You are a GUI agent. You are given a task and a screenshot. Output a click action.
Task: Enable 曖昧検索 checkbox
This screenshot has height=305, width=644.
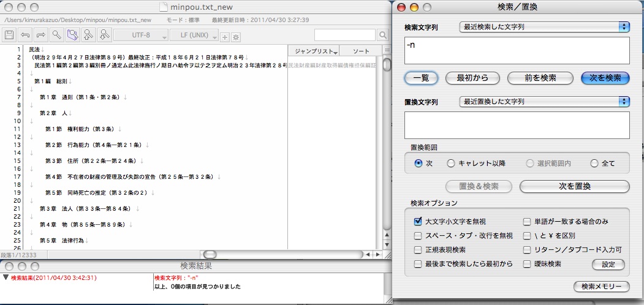(x=528, y=263)
